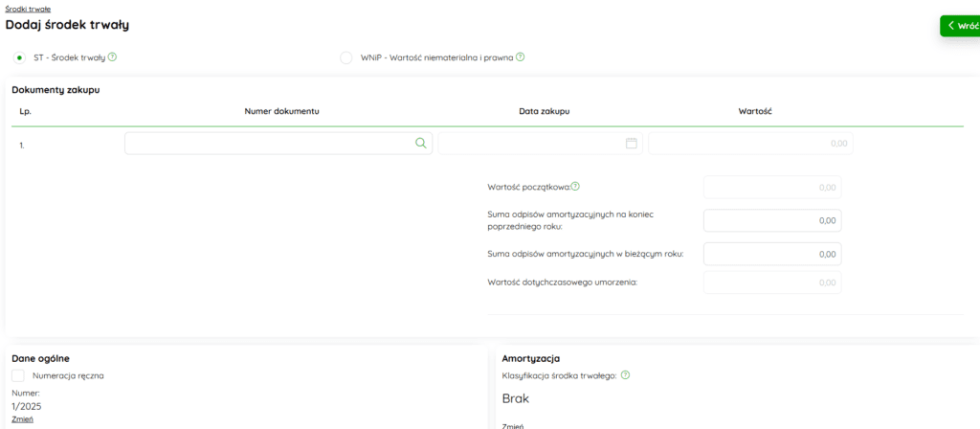This screenshot has width=980, height=429.
Task: Click help icon next to Wartość początkowa
Action: click(x=576, y=187)
